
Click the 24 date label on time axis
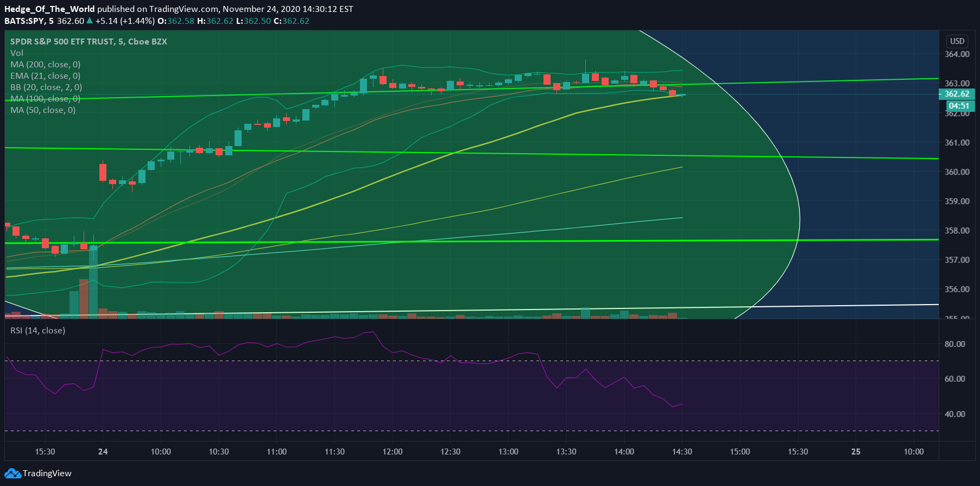tap(103, 452)
